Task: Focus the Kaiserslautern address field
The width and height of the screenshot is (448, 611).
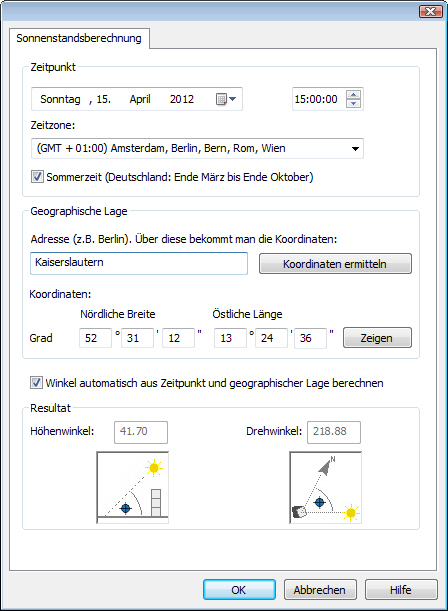Action: click(x=139, y=263)
